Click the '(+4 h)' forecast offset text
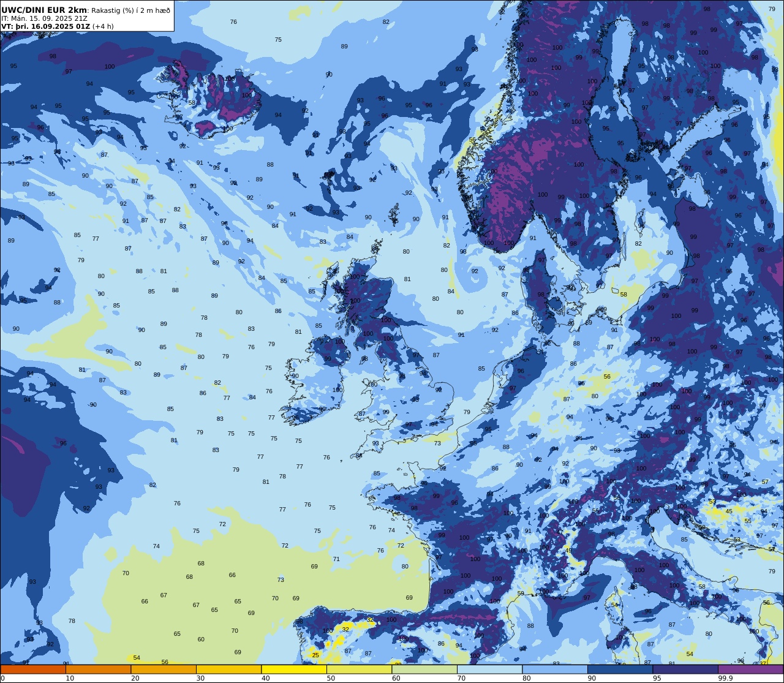The width and height of the screenshot is (784, 683). coord(103,26)
